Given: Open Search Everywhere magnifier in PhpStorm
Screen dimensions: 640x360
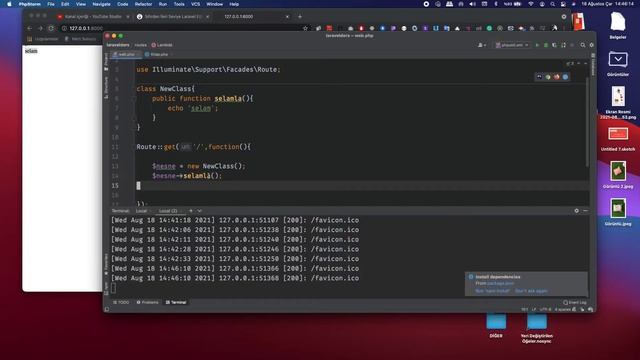Looking at the screenshot, I should pos(583,45).
